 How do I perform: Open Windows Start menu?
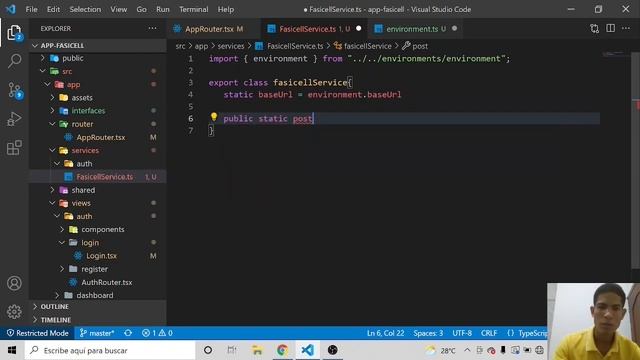(12, 350)
